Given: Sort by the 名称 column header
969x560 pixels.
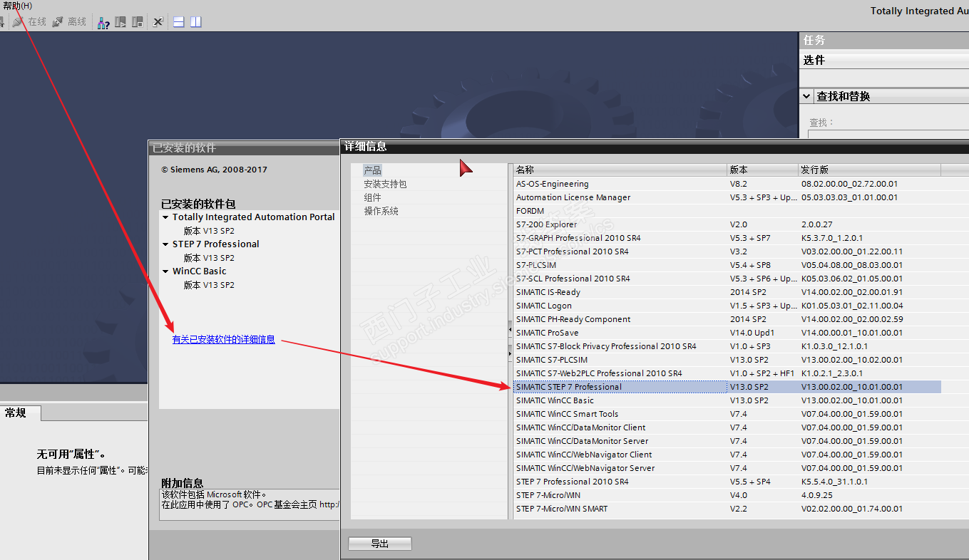Looking at the screenshot, I should [x=620, y=170].
